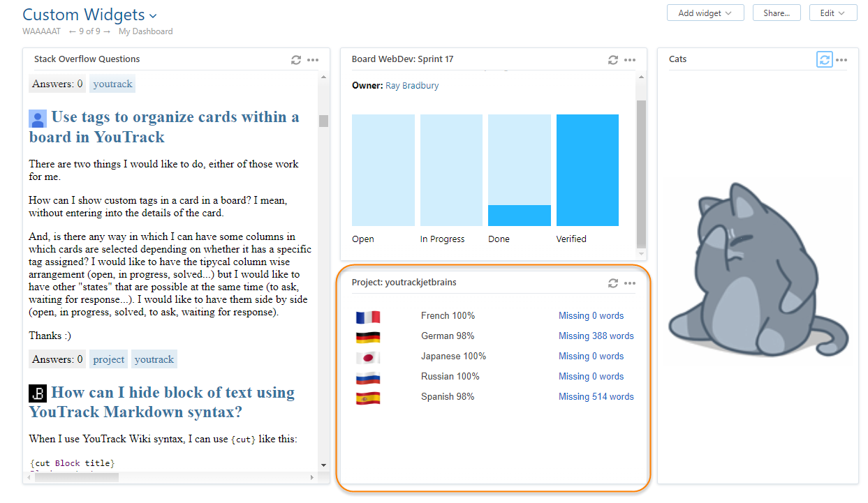Screen dimensions: 868x503
Task: Open Stack Overflow Questions widget options menu
Action: [x=313, y=60]
